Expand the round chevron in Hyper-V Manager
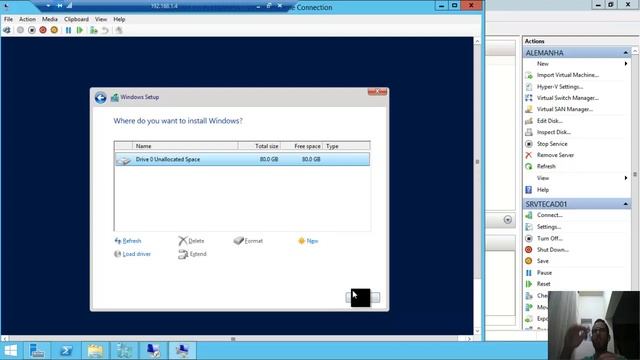This screenshot has height=360, width=640. (x=507, y=220)
